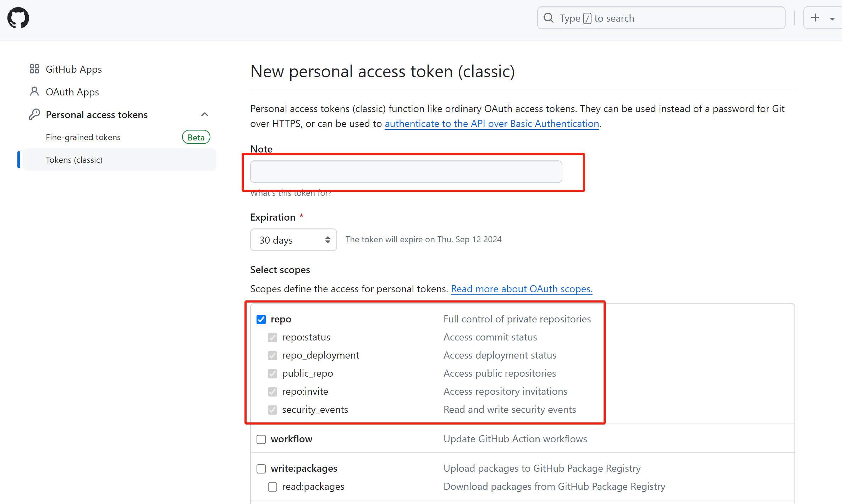The height and width of the screenshot is (504, 842).
Task: Focus the Note text field
Action: 406,172
